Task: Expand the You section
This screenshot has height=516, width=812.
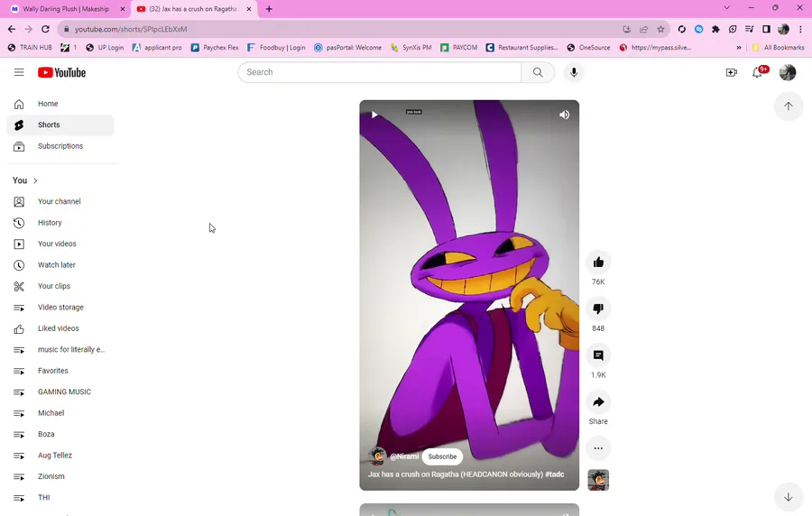Action: pyautogui.click(x=25, y=180)
